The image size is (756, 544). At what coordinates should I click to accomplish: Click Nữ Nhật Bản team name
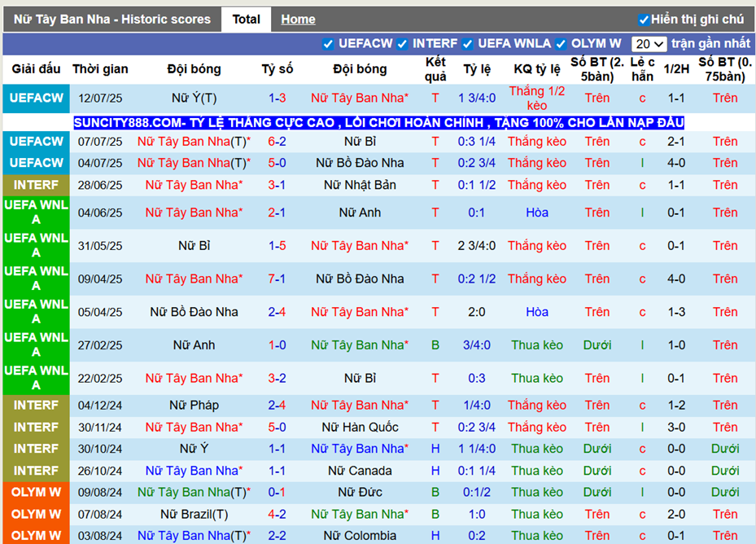[x=360, y=185]
